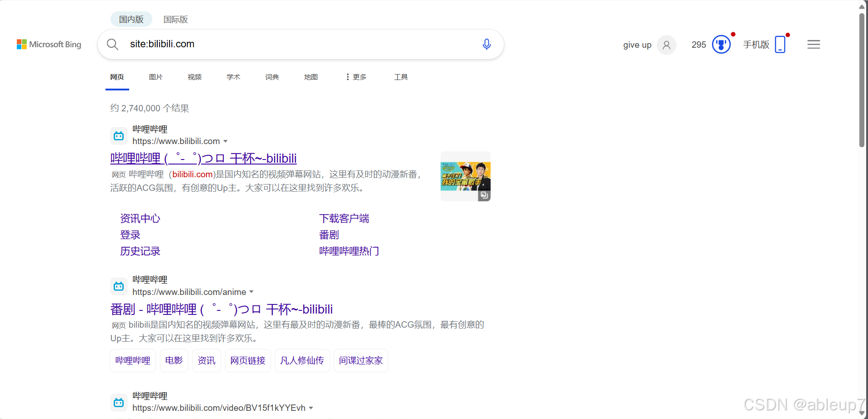868x419 pixels.
Task: Open the 哔哩哔哩热门 sitelink
Action: click(349, 251)
